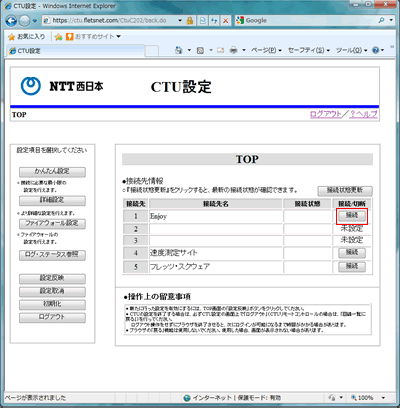Screen dimensions: 400x408
Task: Open the search provider dropdown arrow
Action: click(x=391, y=20)
